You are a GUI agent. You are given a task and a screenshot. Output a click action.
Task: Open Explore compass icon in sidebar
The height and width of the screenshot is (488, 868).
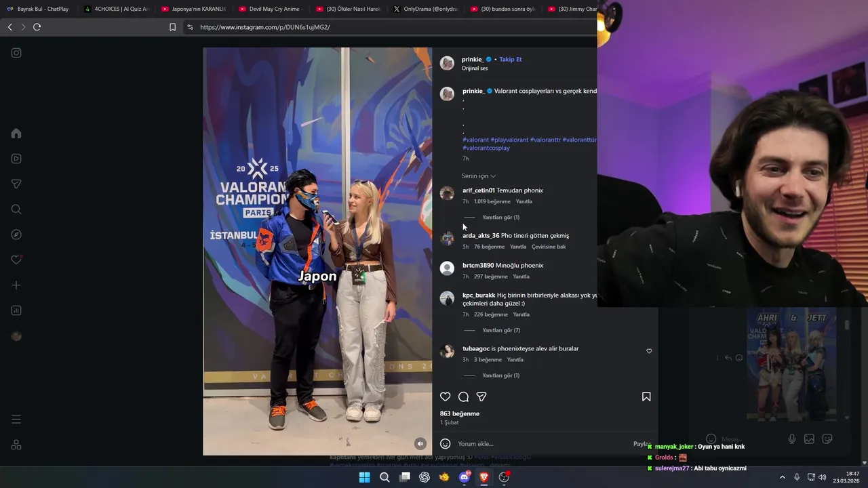point(16,235)
